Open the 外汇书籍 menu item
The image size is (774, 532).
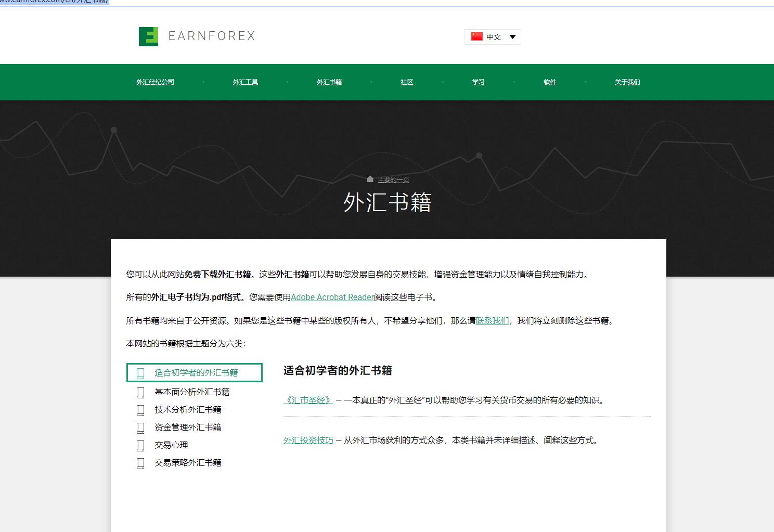click(329, 82)
